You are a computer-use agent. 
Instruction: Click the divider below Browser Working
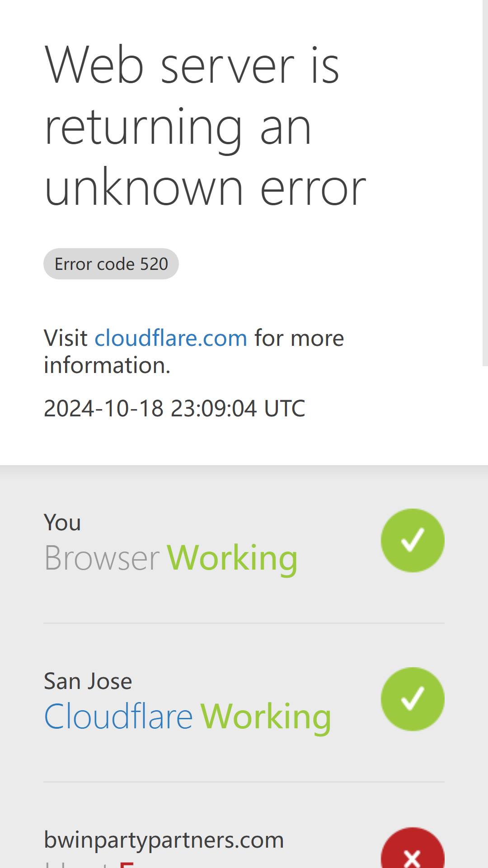(244, 623)
